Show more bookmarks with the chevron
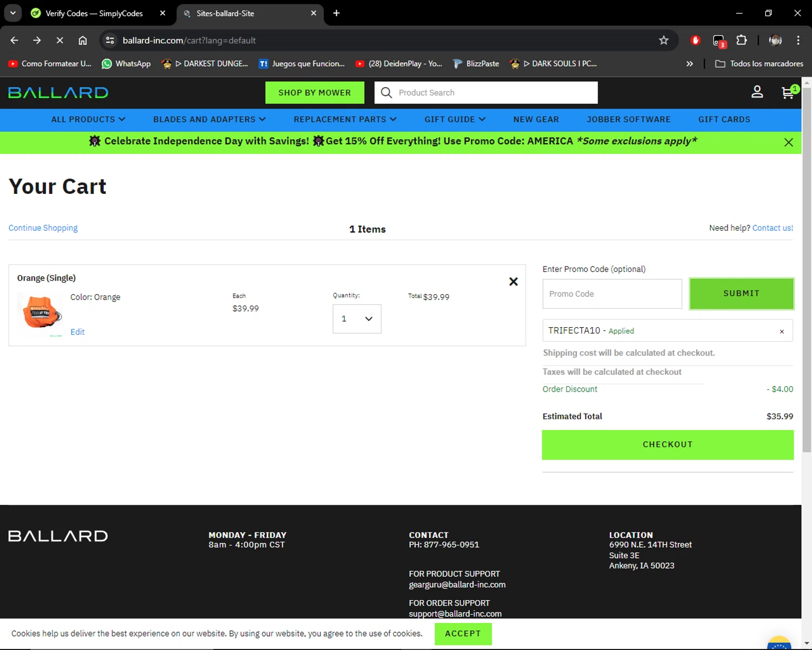812x650 pixels. [690, 63]
